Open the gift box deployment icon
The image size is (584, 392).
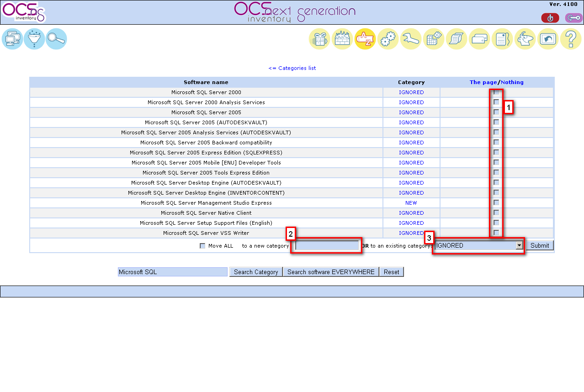[319, 39]
